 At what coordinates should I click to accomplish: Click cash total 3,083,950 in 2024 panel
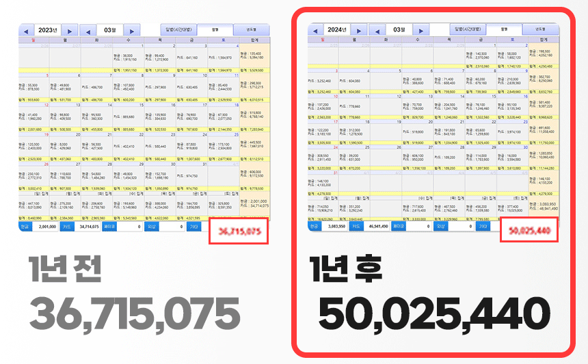tap(334, 226)
